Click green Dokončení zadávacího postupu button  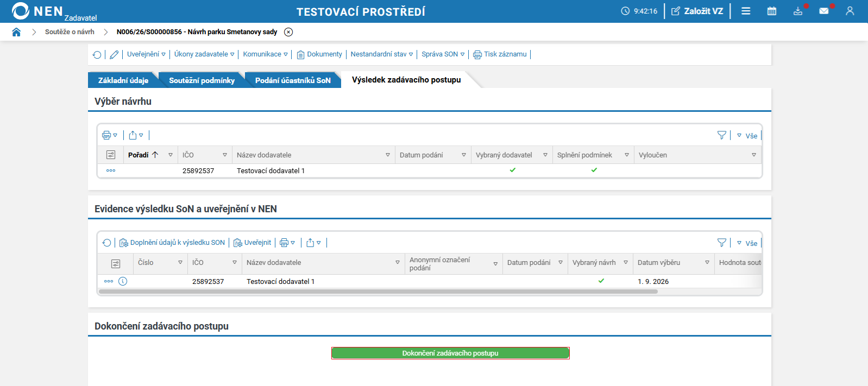pyautogui.click(x=450, y=353)
